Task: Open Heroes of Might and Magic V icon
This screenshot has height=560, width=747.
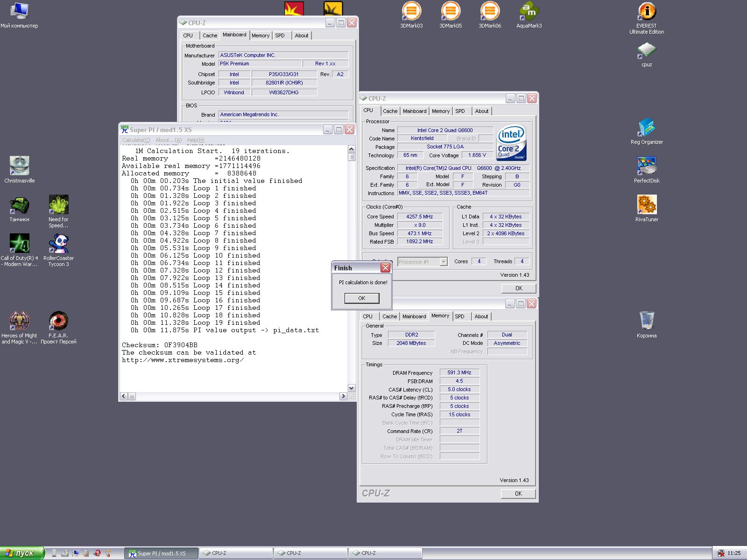Action: [x=19, y=328]
